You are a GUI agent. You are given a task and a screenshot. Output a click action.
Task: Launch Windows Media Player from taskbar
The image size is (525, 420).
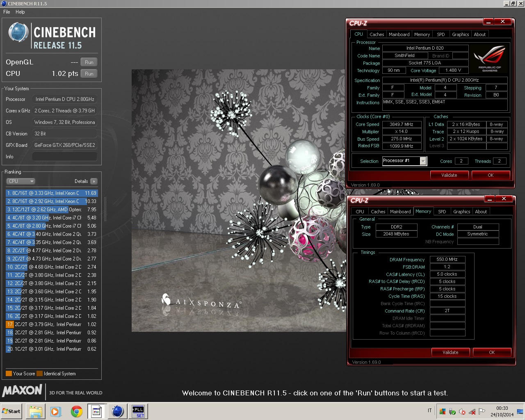click(x=56, y=411)
